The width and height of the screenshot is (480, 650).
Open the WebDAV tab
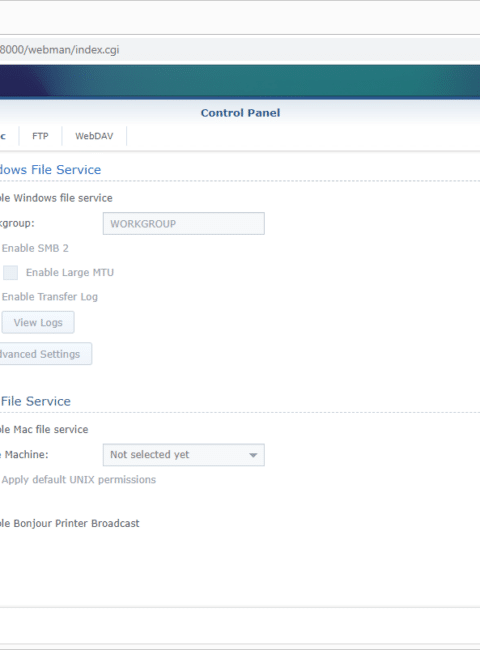click(x=94, y=136)
